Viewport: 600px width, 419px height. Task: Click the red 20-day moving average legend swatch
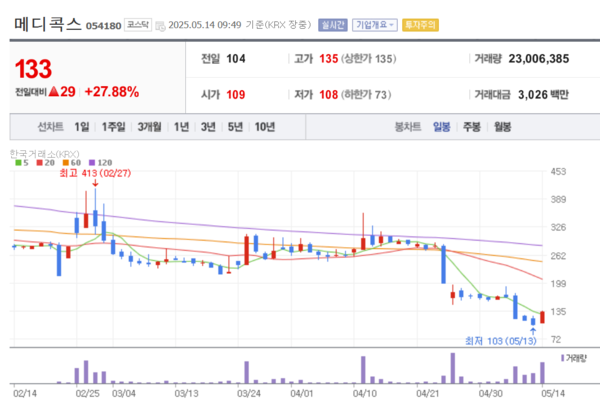pyautogui.click(x=39, y=163)
